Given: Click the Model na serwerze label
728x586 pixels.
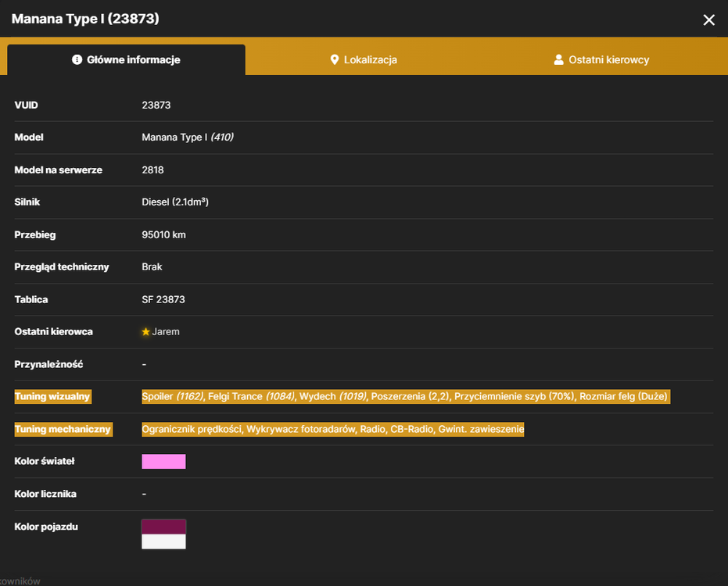Looking at the screenshot, I should tap(58, 170).
